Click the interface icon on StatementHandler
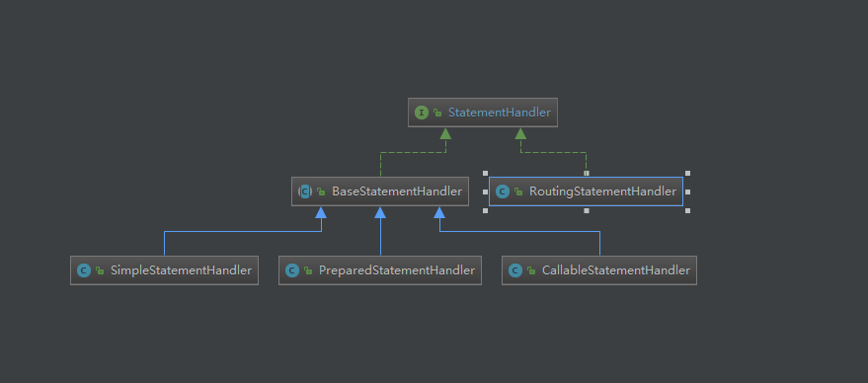Screen dimensions: 868x383 (x=422, y=113)
